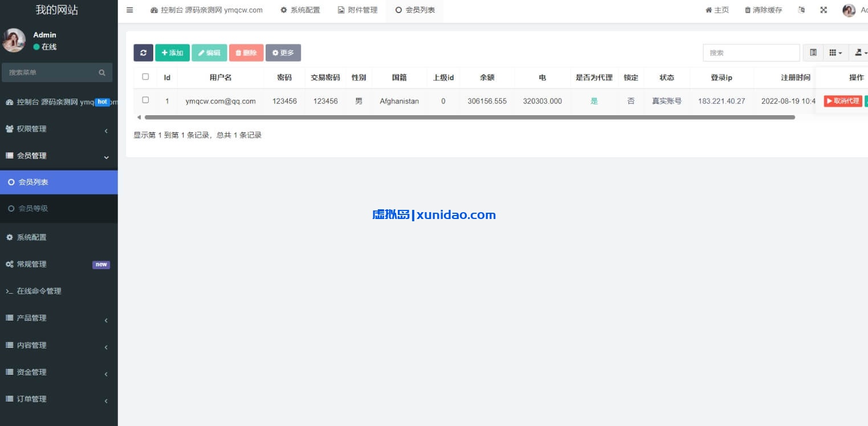
Task: Toggle agent status in the 是否为代理 column
Action: pos(594,101)
